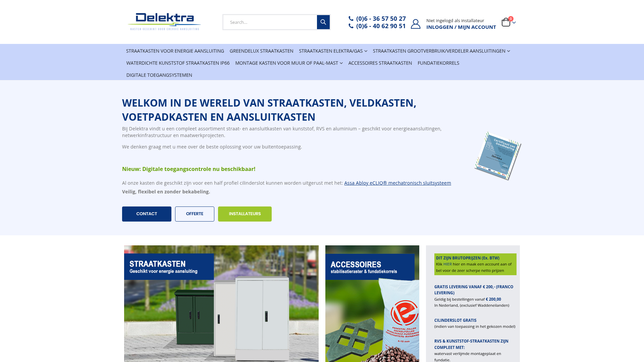Open Waterdichte Kunststof Straatkasten IP66
Image resolution: width=644 pixels, height=362 pixels.
178,63
